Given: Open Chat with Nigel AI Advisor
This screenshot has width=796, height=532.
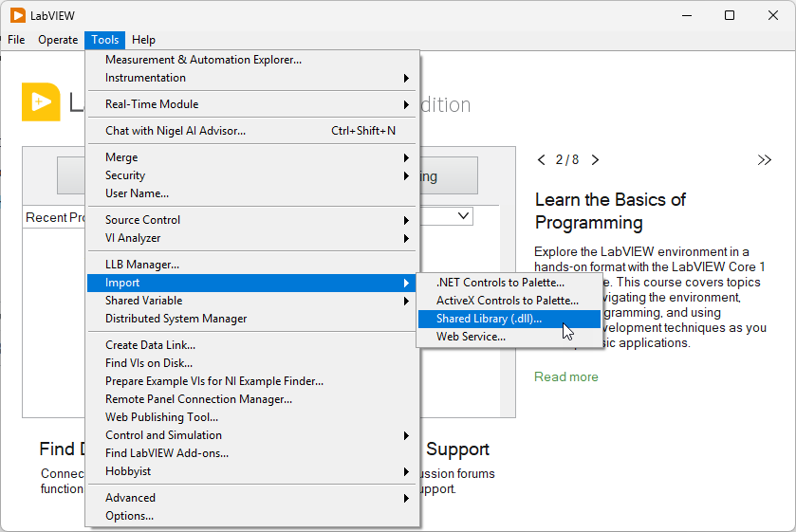Looking at the screenshot, I should coord(176,131).
